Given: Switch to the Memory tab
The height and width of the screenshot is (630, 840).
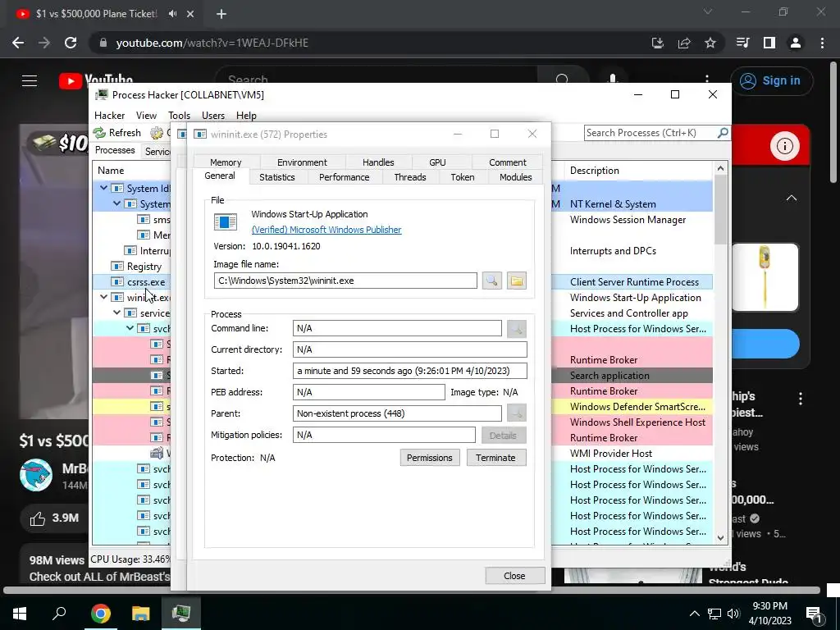Looking at the screenshot, I should tap(226, 162).
